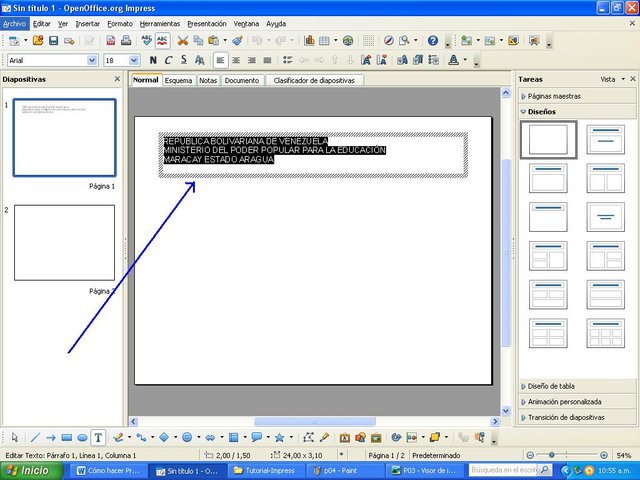Viewport: 640px width, 480px height.
Task: Select the Ellipse tool
Action: tap(82, 438)
